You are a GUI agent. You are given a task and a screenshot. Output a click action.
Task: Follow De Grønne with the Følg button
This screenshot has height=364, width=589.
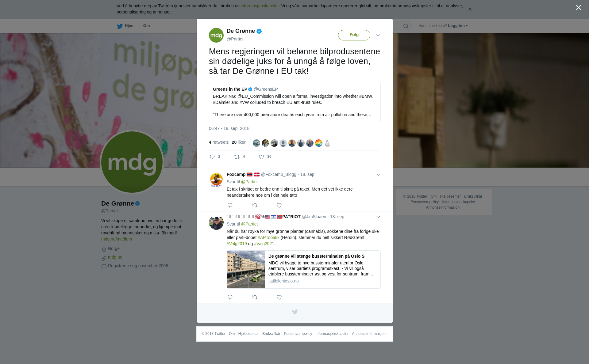[354, 35]
